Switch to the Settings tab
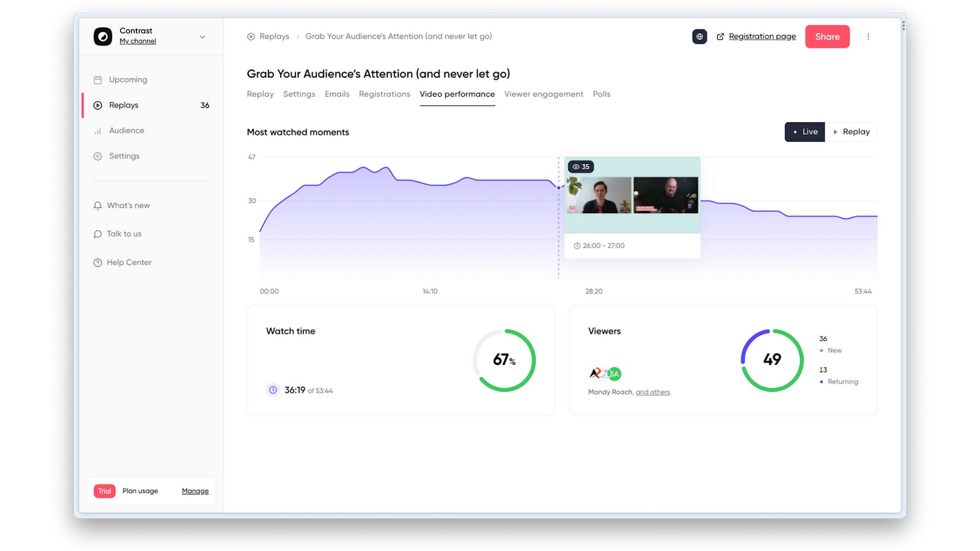Viewport: 980px width, 551px height. pos(300,94)
